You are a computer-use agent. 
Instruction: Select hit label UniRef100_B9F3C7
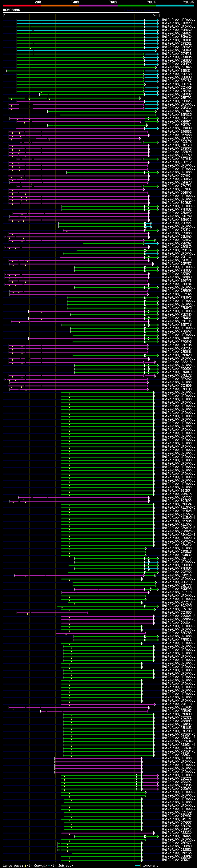pos(177,138)
